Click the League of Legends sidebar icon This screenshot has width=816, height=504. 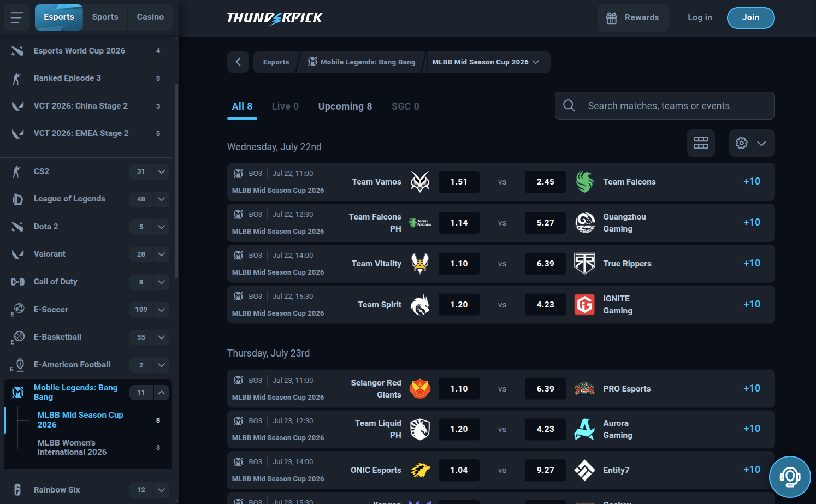[x=17, y=199]
